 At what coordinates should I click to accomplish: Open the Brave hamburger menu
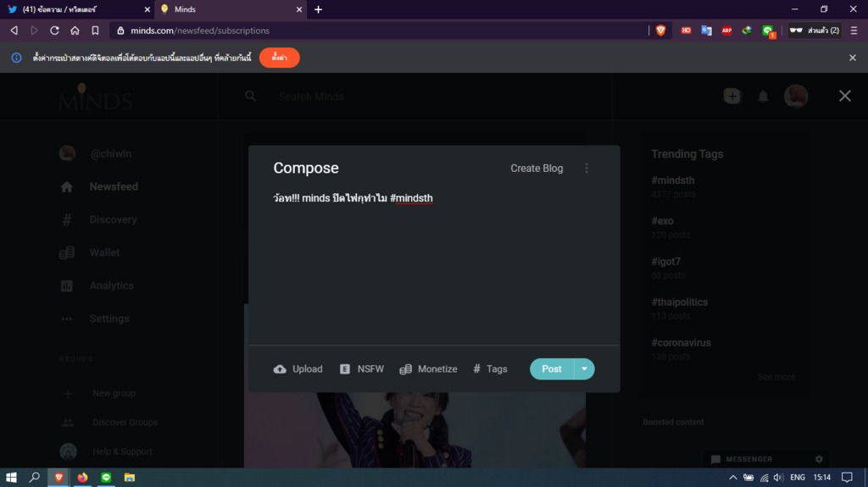(x=854, y=30)
